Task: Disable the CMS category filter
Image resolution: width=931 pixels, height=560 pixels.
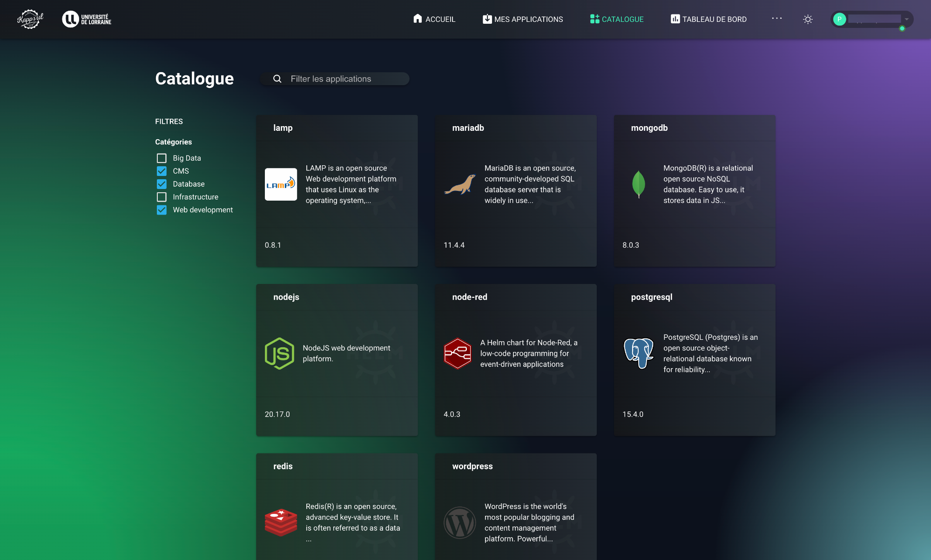Action: [x=162, y=171]
